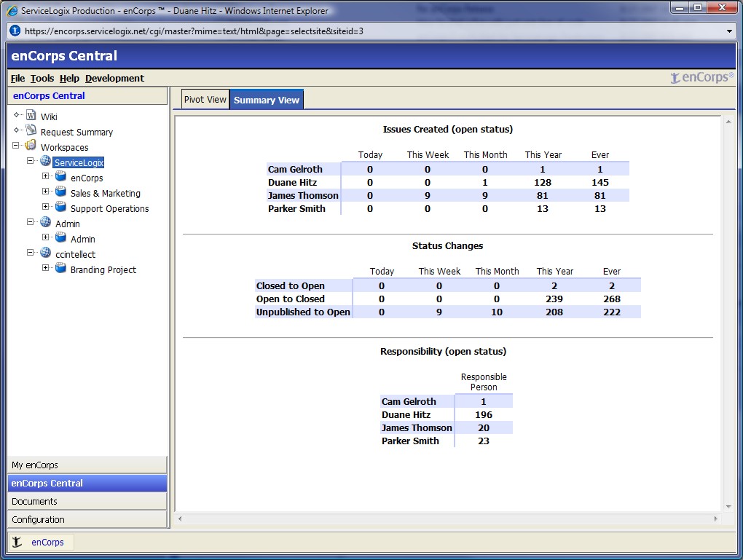Image resolution: width=743 pixels, height=560 pixels.
Task: Click the Branding Project database icon
Action: tap(60, 268)
